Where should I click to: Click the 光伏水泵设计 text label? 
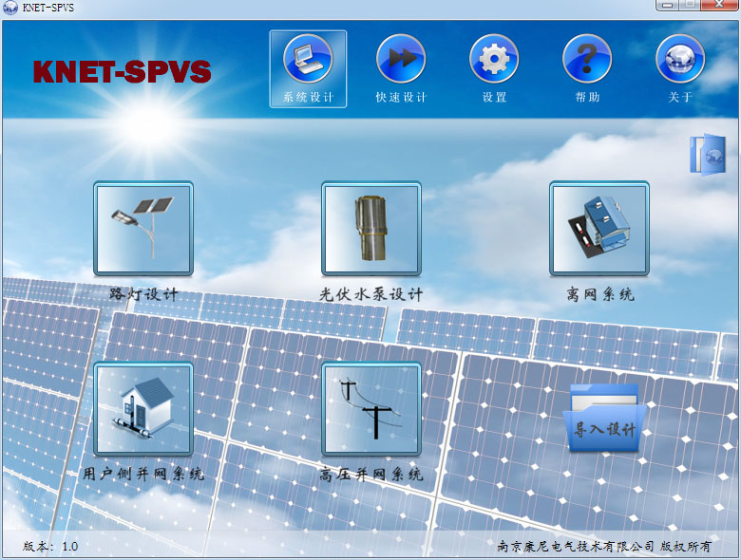371,294
